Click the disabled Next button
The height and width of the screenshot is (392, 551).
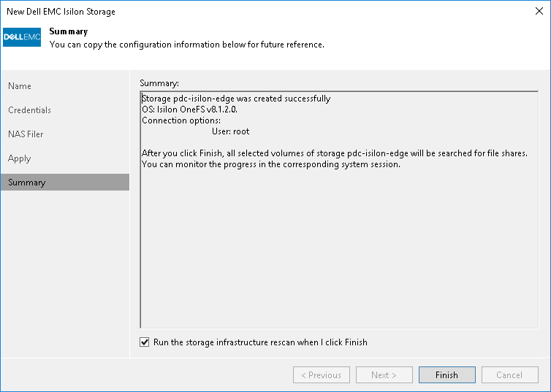click(384, 374)
